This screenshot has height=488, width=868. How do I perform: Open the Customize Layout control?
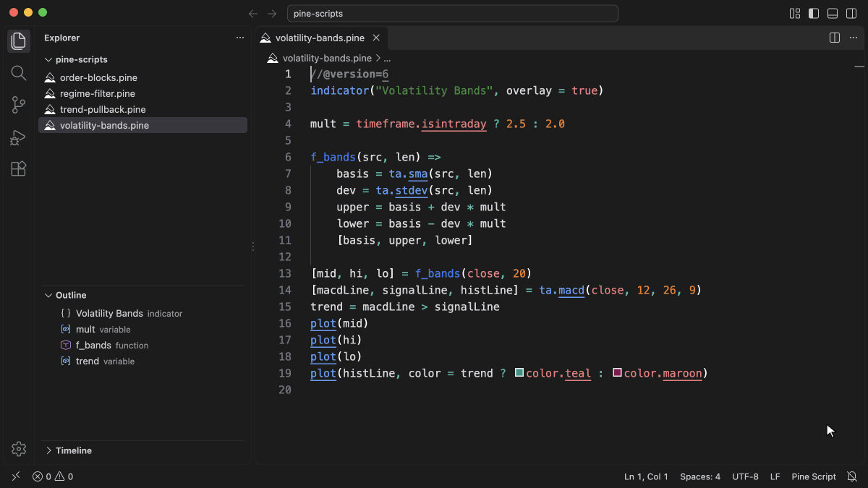(795, 14)
